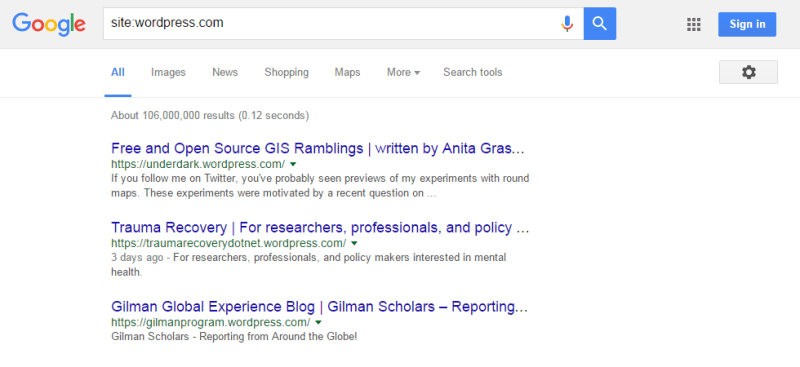Open the Trauma Recovery result link
This screenshot has height=367, width=800.
point(320,227)
